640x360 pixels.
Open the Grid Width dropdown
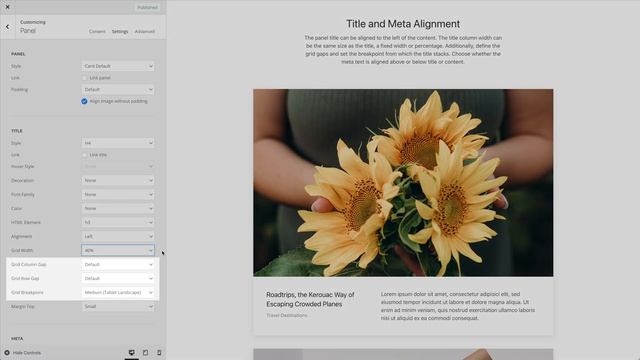[x=118, y=250]
